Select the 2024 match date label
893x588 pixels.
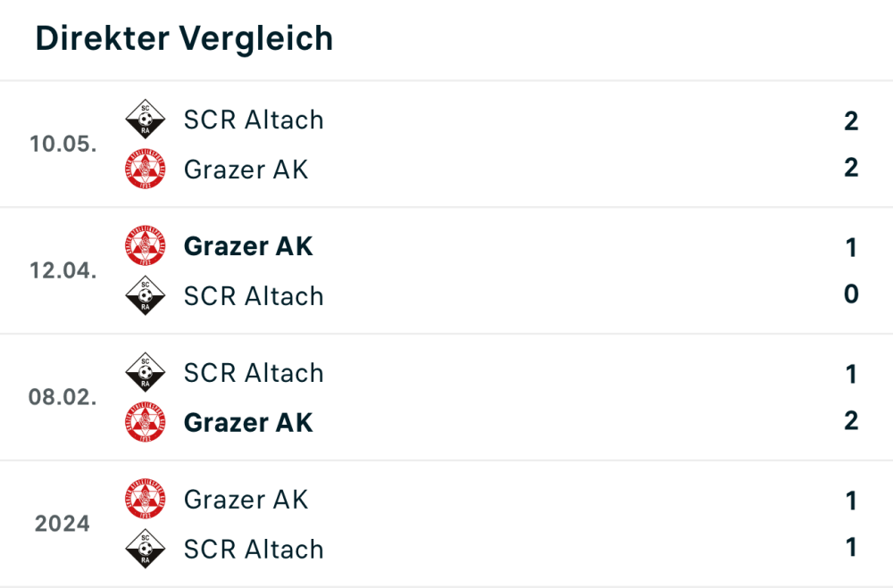click(63, 524)
